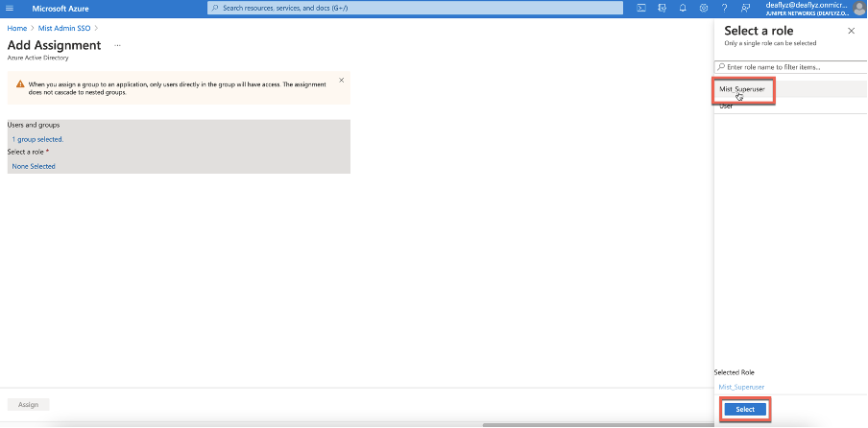Dismiss the nested groups warning banner
This screenshot has width=868, height=428.
point(341,80)
